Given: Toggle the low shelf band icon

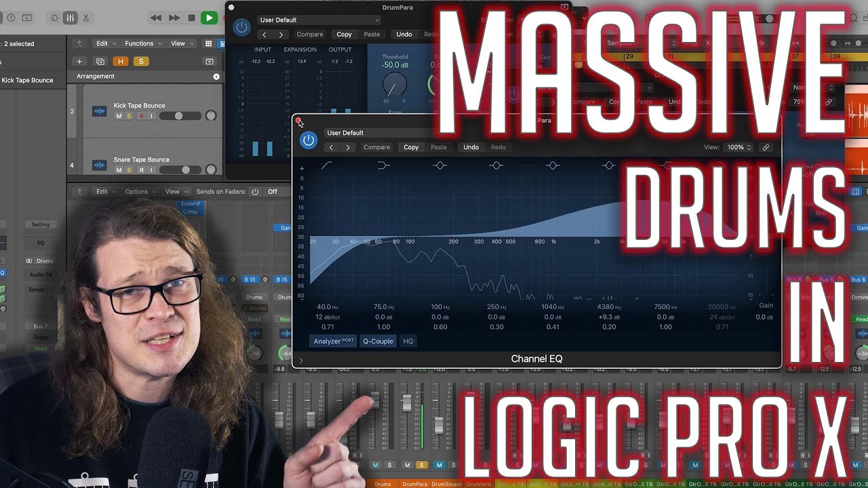Looking at the screenshot, I should pos(383,165).
